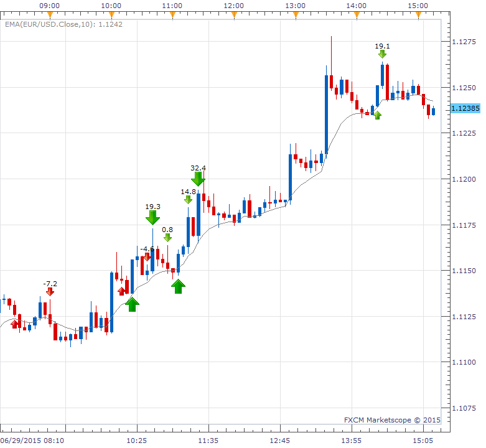Click the large green up arrow below the 0.8 trade
This screenshot has height=448, width=486.
pyautogui.click(x=178, y=286)
